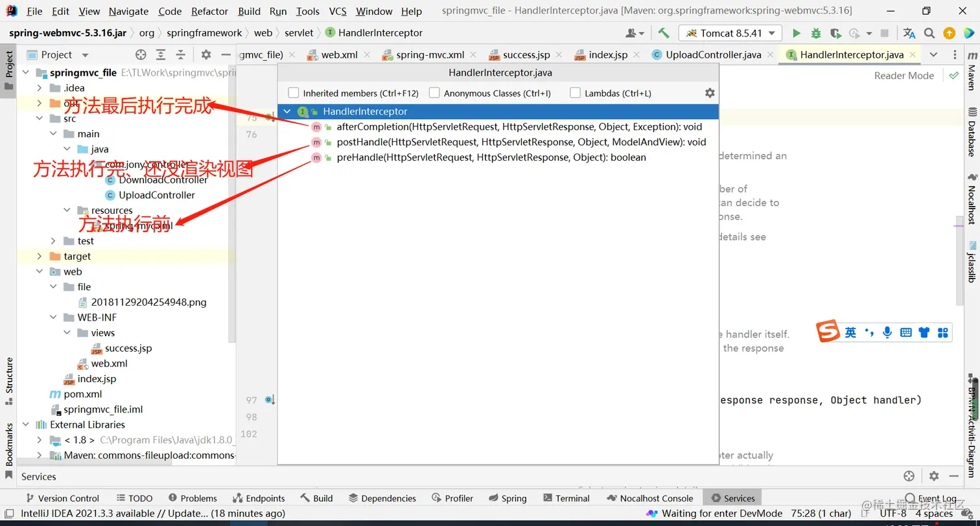Select afterCompletion method in popup
The image size is (980, 526).
click(498, 127)
